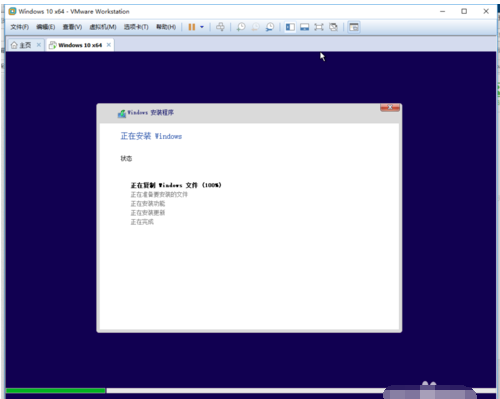The image size is (500, 399).
Task: Close the 主页 home tab
Action: (x=39, y=45)
